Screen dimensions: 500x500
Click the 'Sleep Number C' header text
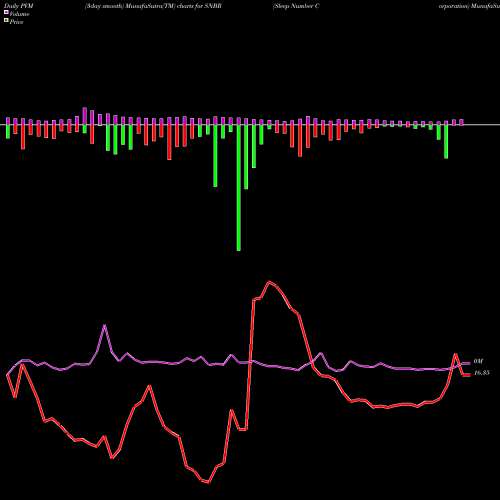tap(296, 6)
